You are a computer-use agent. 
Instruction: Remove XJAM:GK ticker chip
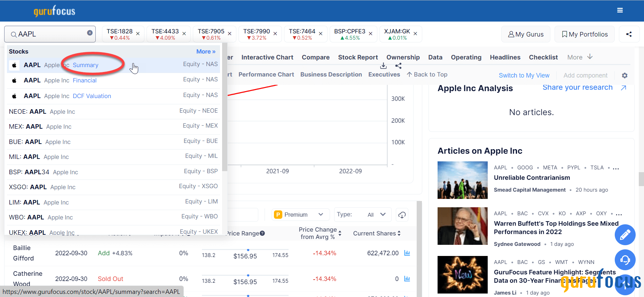tap(415, 34)
